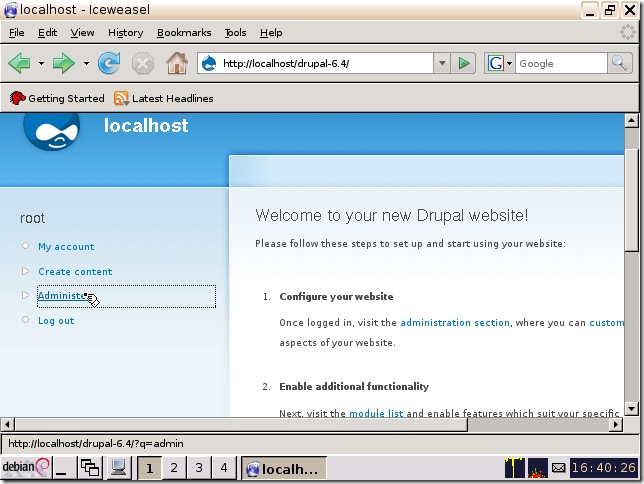Click the window list icon in taskbar
644x484 pixels.
(x=90, y=468)
